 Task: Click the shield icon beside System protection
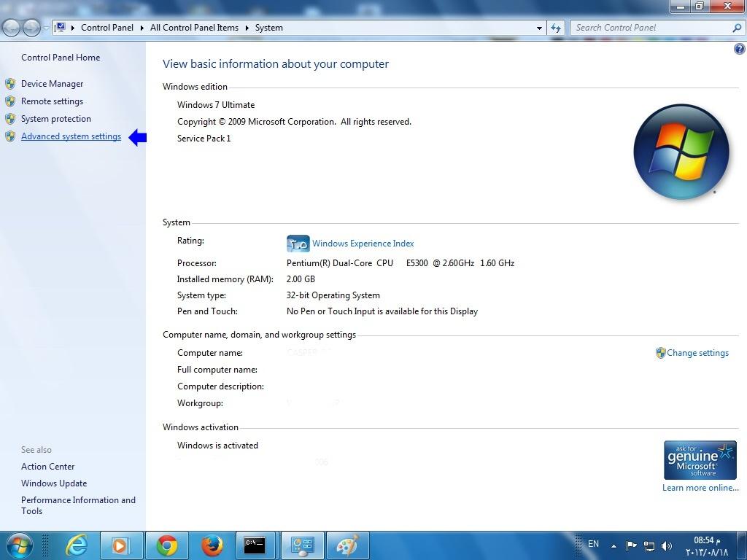pyautogui.click(x=10, y=119)
